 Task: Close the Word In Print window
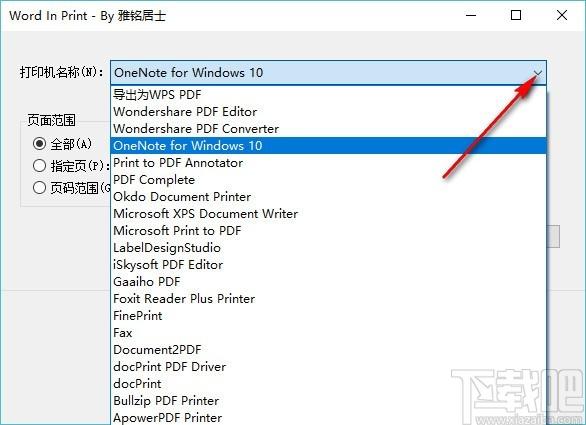click(562, 15)
